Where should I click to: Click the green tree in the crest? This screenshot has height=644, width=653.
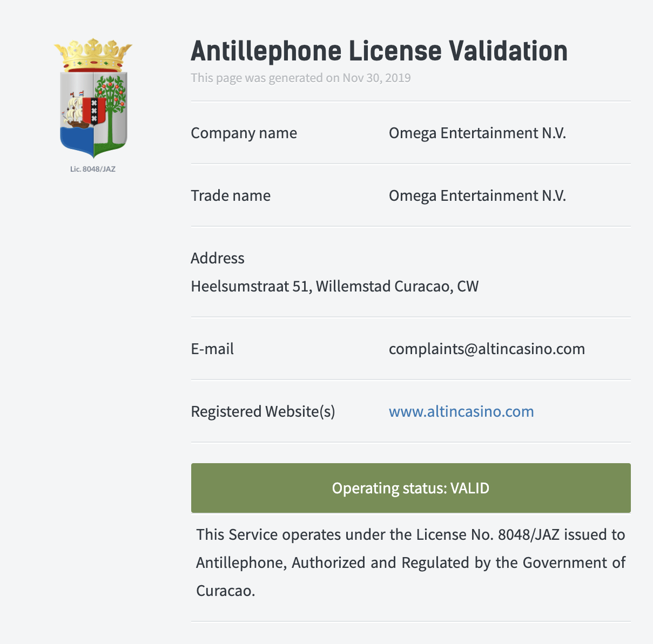[111, 108]
